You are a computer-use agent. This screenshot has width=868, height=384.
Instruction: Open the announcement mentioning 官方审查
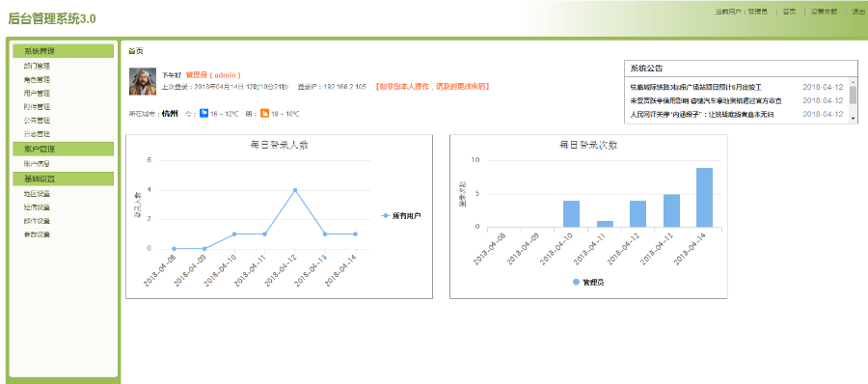tap(706, 101)
